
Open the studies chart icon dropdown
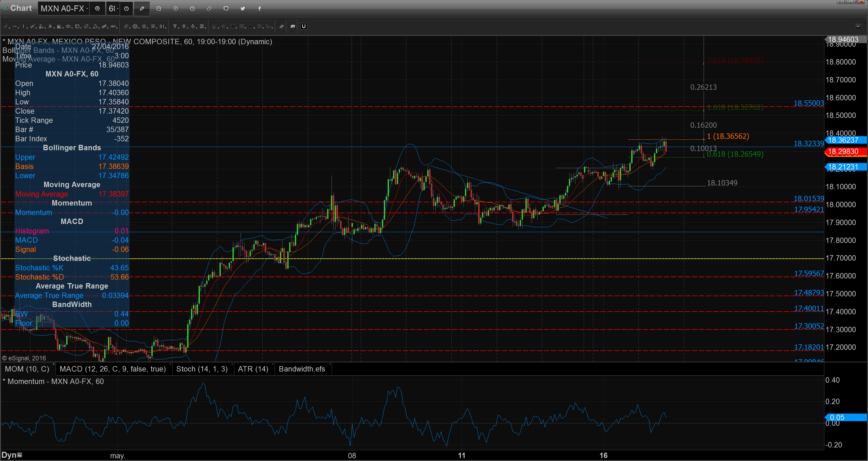click(159, 9)
